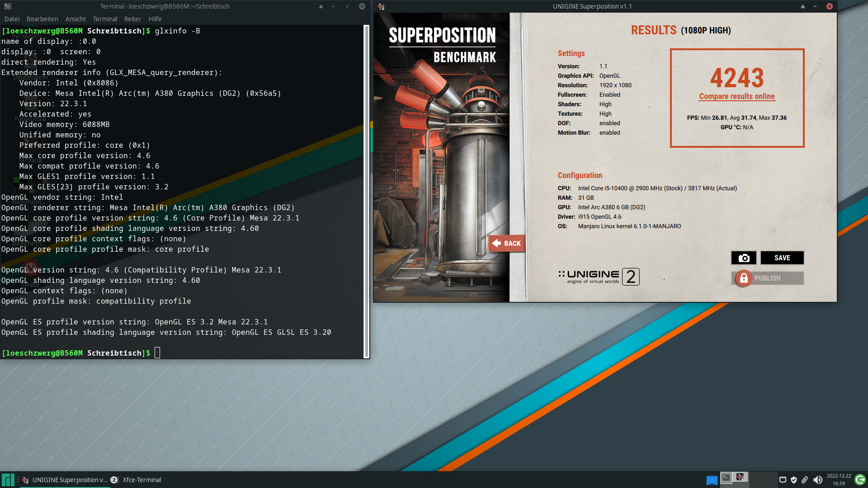Click the camera screenshot button

(744, 258)
